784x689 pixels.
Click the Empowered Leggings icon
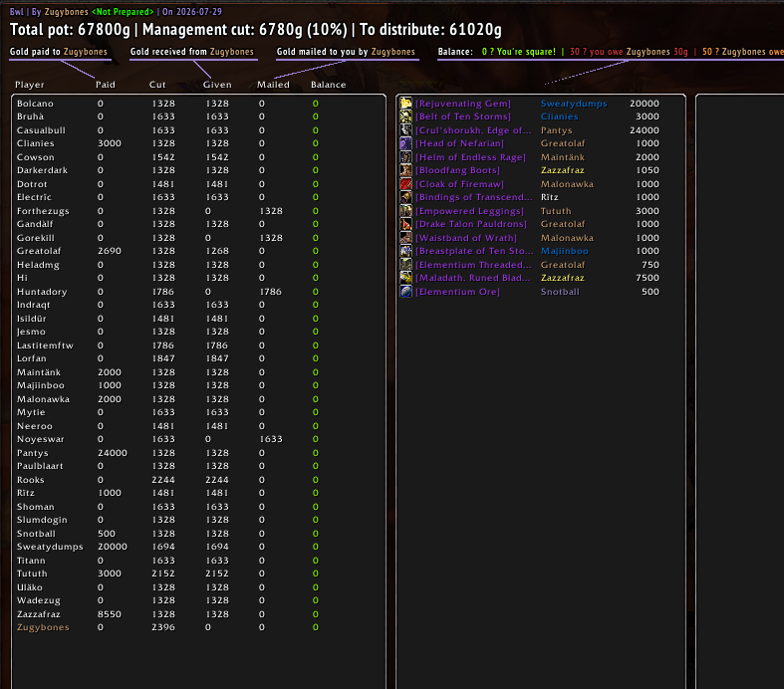coord(406,211)
